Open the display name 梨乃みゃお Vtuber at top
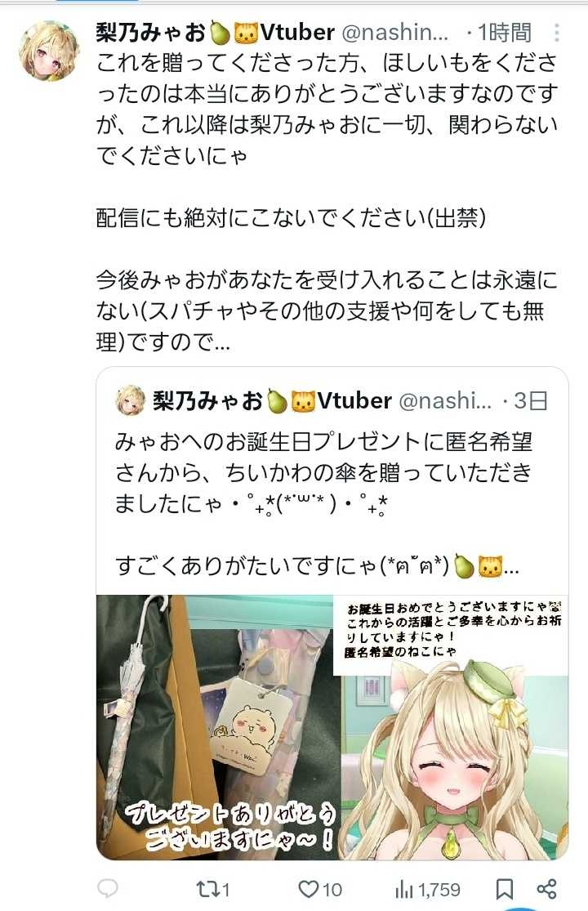588x911 pixels. pos(215,33)
